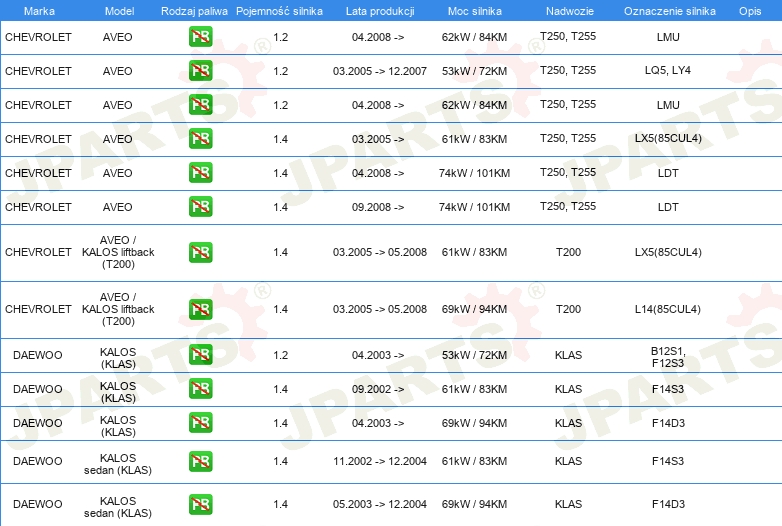This screenshot has height=526, width=782.
Task: Click fuel icon in KALOS 09.2002 F14S3 row
Action: click(x=200, y=388)
